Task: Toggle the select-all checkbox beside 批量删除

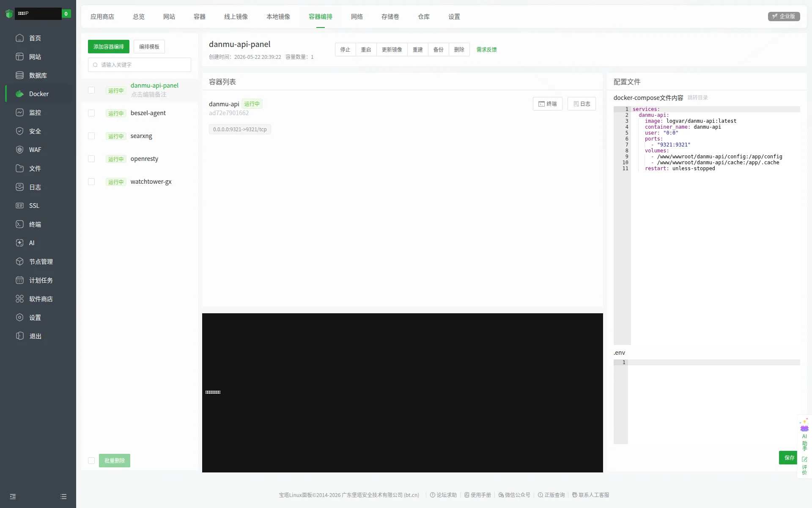Action: (x=91, y=461)
